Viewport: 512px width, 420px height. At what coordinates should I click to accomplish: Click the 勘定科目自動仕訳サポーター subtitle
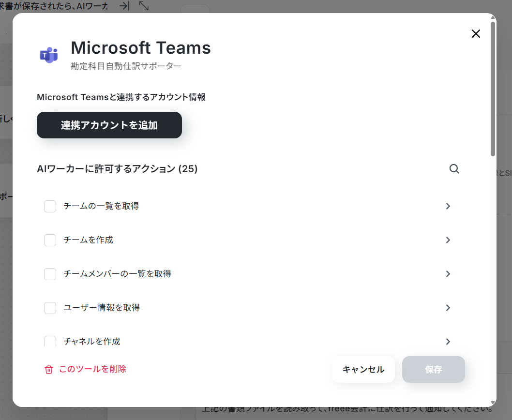click(x=126, y=66)
